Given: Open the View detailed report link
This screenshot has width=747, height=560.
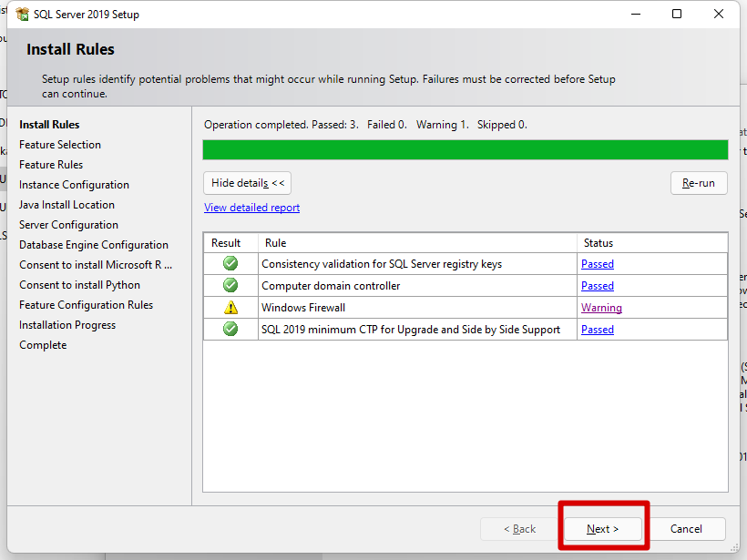Looking at the screenshot, I should tap(251, 208).
